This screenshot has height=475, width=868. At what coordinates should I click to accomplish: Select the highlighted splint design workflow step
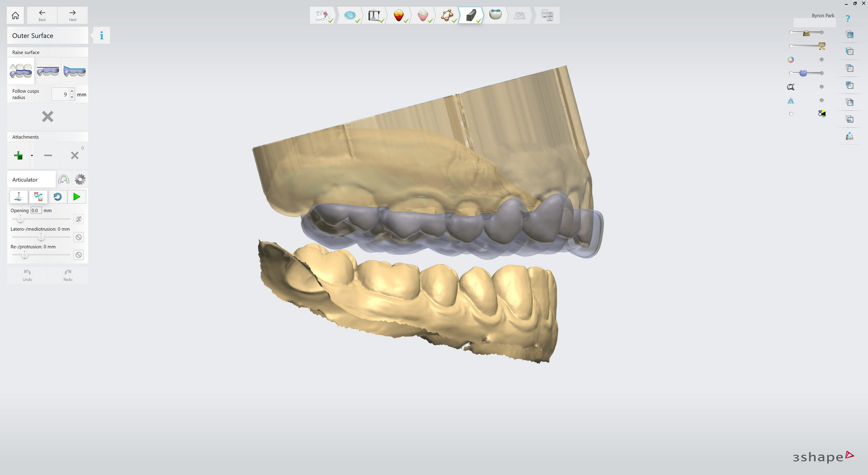(470, 15)
